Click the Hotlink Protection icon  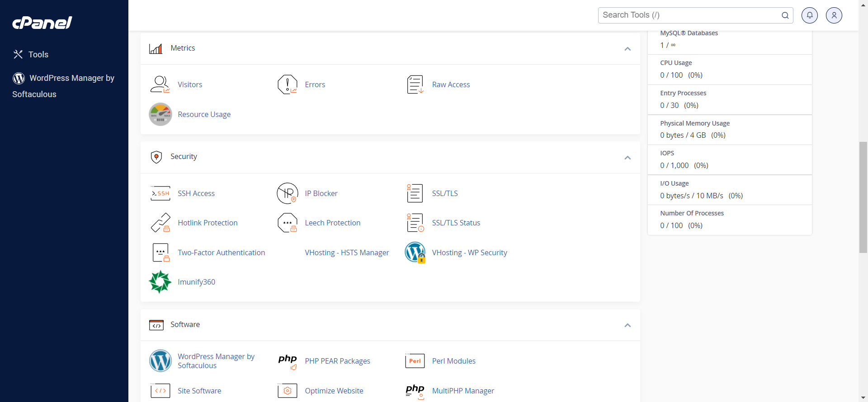click(x=160, y=223)
